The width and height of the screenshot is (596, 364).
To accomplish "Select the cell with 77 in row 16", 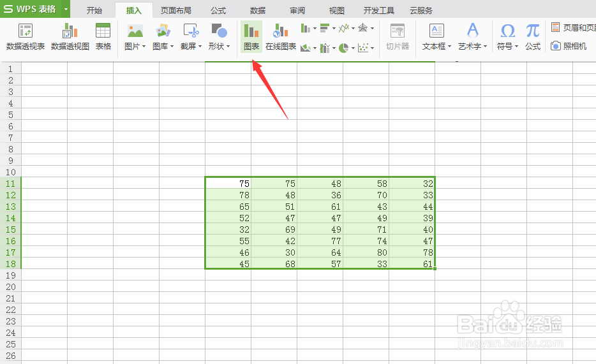I will 320,240.
